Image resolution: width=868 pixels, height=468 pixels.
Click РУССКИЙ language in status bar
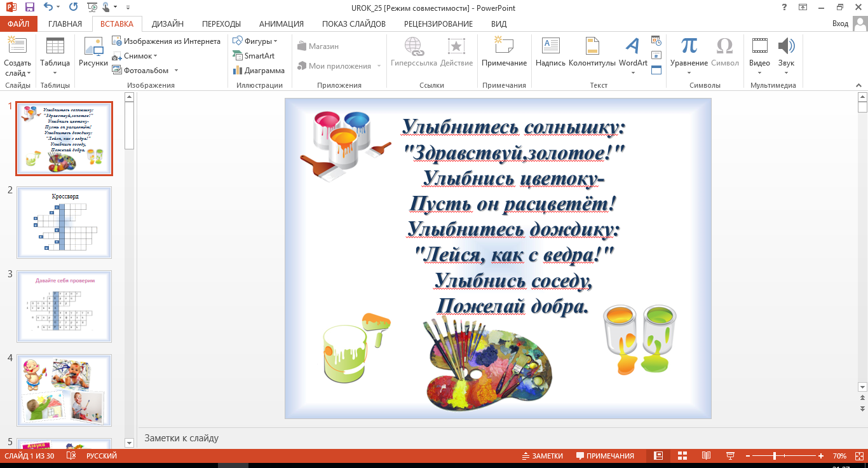(x=102, y=456)
